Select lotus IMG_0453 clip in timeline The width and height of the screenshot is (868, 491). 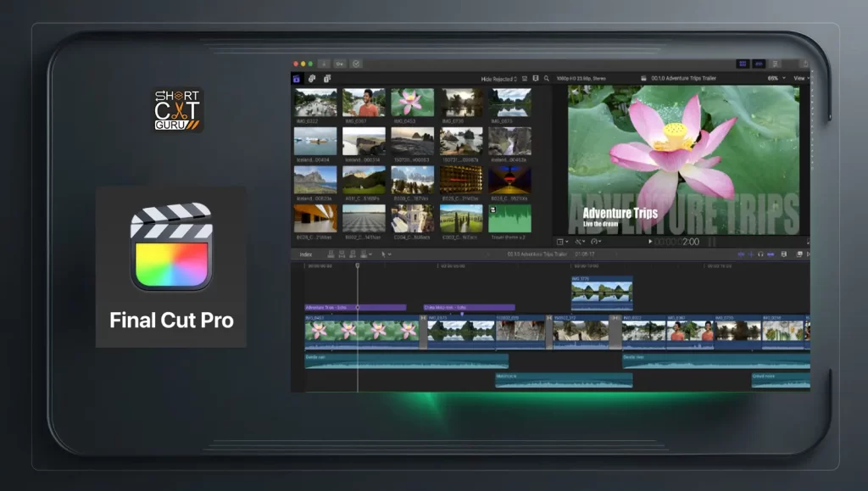coord(362,332)
